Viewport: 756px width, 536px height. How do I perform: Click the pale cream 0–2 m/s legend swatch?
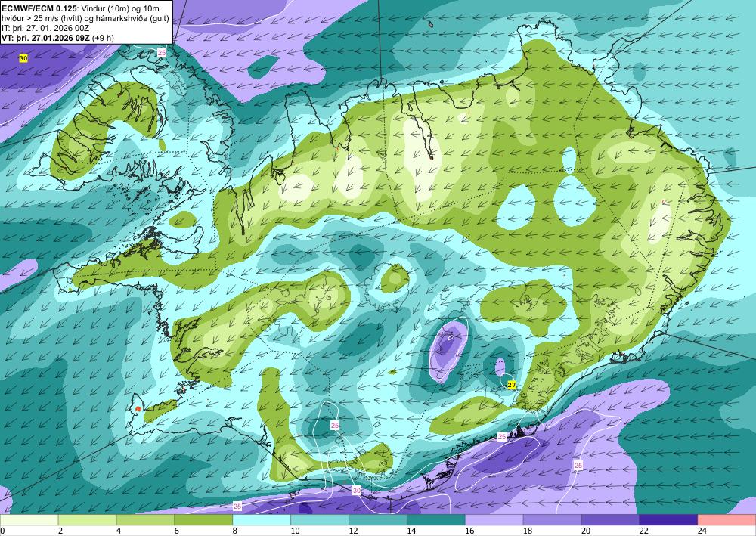[29, 520]
